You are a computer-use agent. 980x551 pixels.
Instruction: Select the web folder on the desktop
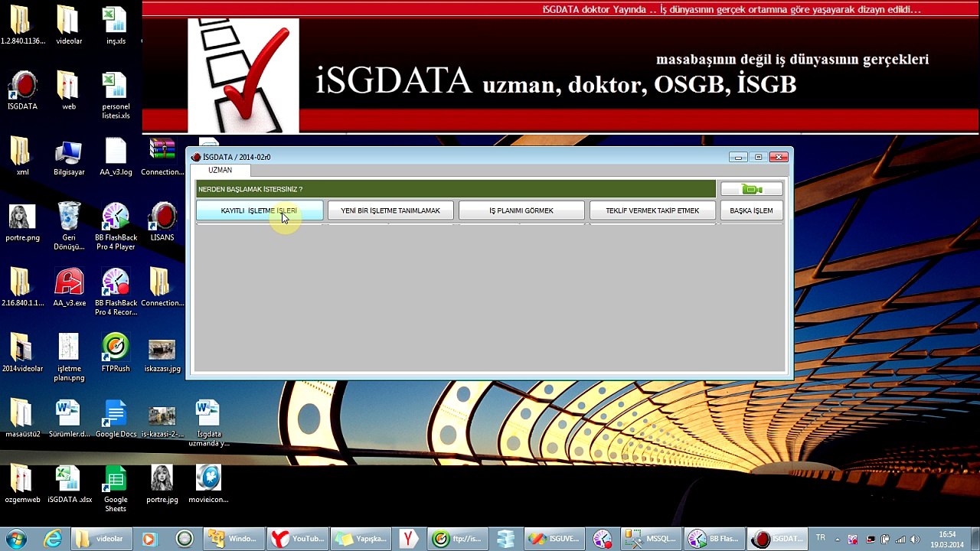(x=69, y=91)
